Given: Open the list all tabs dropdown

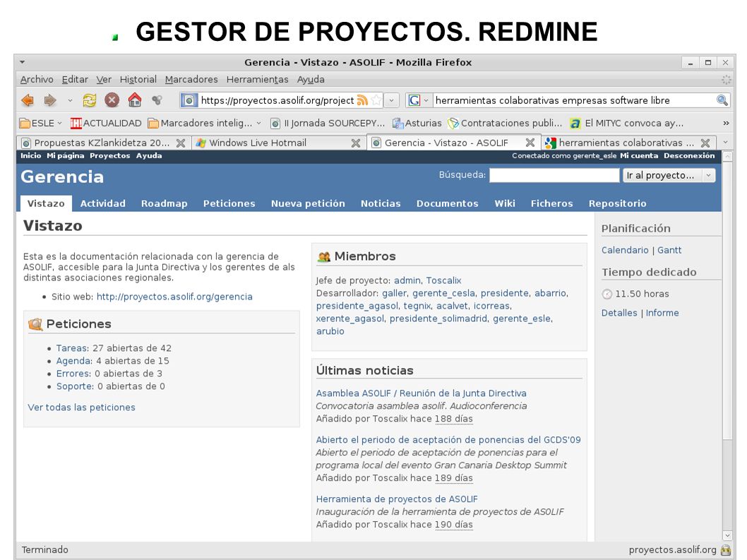Looking at the screenshot, I should [x=725, y=142].
